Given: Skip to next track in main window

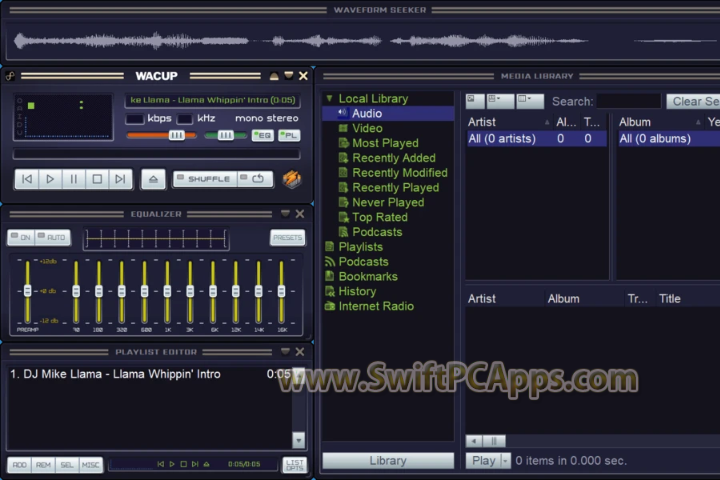Looking at the screenshot, I should click(x=120, y=179).
